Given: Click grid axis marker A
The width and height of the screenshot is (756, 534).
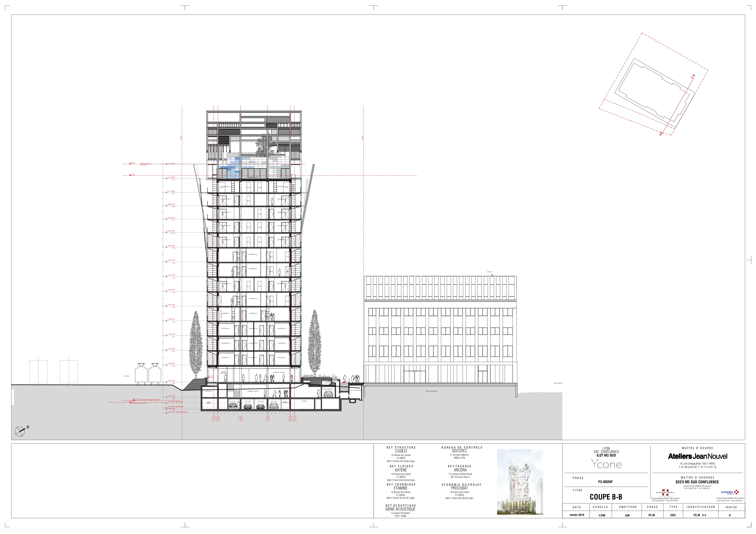Looking at the screenshot, I should point(295,419).
